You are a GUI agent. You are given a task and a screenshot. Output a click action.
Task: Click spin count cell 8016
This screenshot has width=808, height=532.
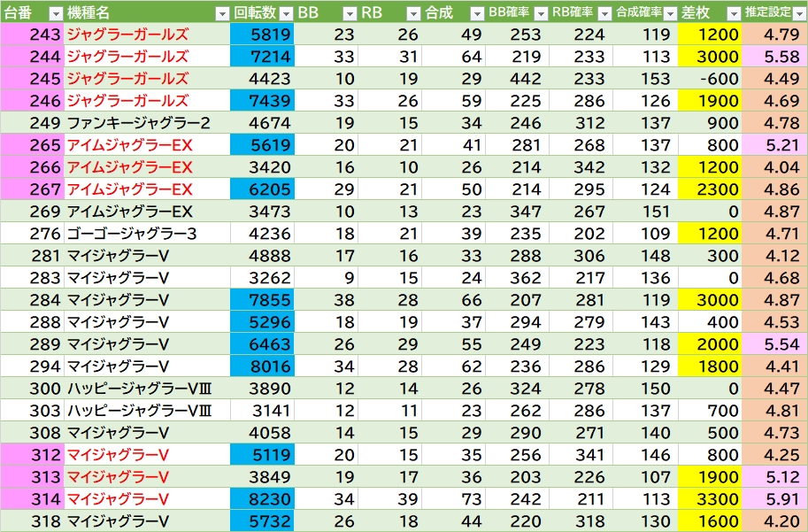(262, 366)
